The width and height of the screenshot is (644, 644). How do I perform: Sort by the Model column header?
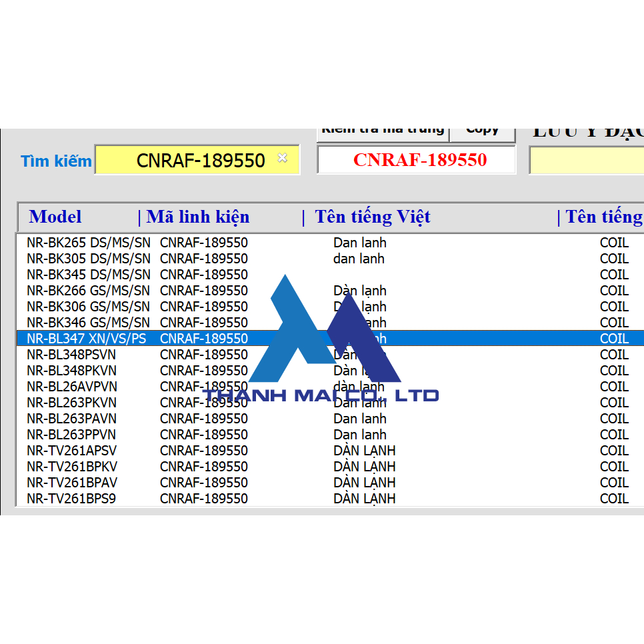coord(55,217)
